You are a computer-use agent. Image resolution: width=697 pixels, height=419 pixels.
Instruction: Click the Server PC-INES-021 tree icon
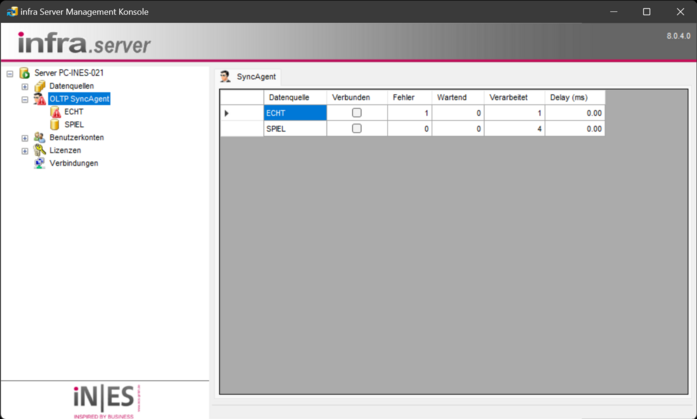pos(25,73)
